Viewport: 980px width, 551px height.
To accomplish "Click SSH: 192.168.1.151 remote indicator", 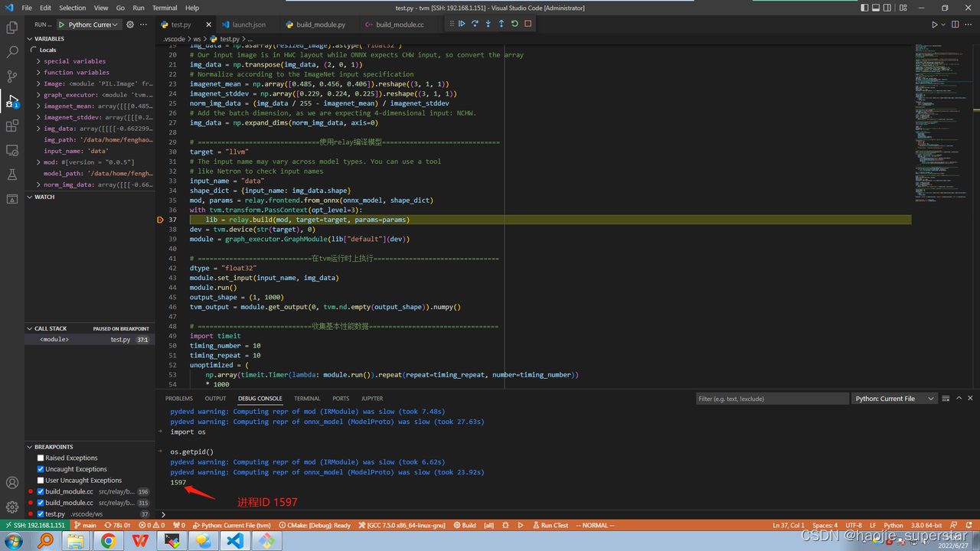I will (34, 526).
